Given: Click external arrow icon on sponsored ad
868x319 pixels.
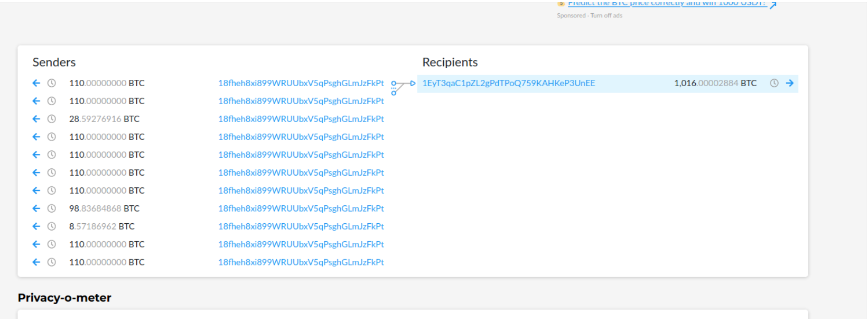Looking at the screenshot, I should [773, 5].
